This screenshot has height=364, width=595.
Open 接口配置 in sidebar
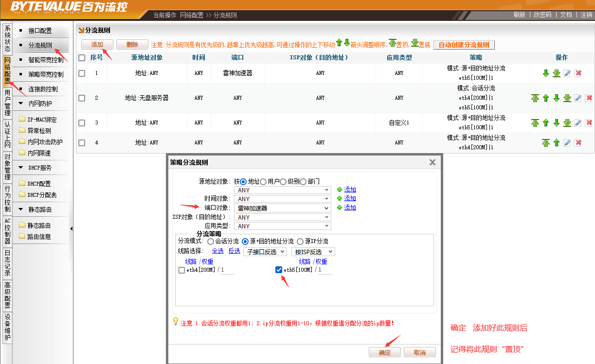point(40,31)
